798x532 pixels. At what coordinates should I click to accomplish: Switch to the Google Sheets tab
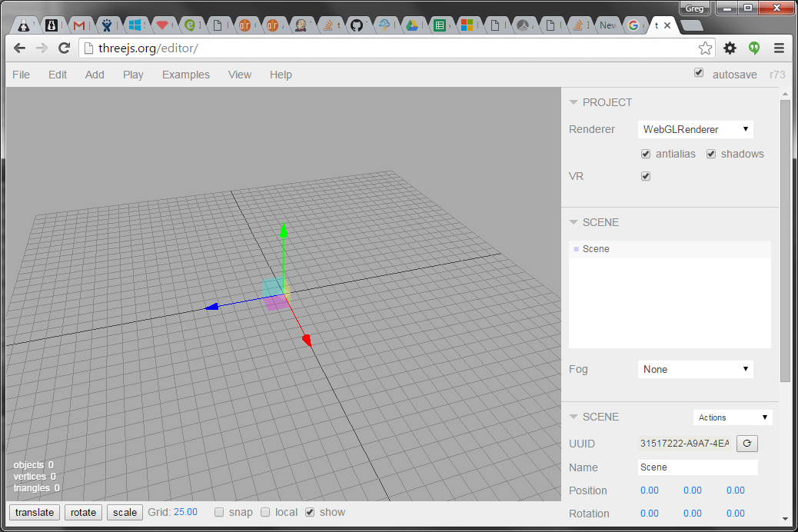pyautogui.click(x=439, y=25)
